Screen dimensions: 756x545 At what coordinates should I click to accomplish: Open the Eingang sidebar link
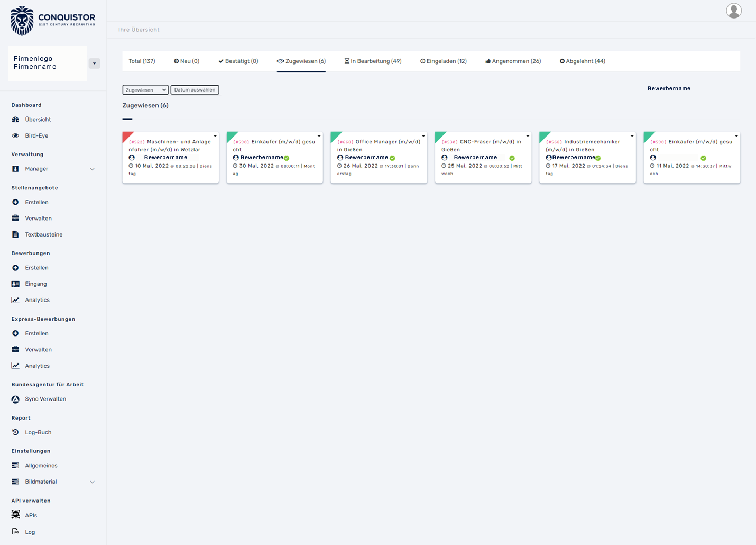pyautogui.click(x=36, y=284)
